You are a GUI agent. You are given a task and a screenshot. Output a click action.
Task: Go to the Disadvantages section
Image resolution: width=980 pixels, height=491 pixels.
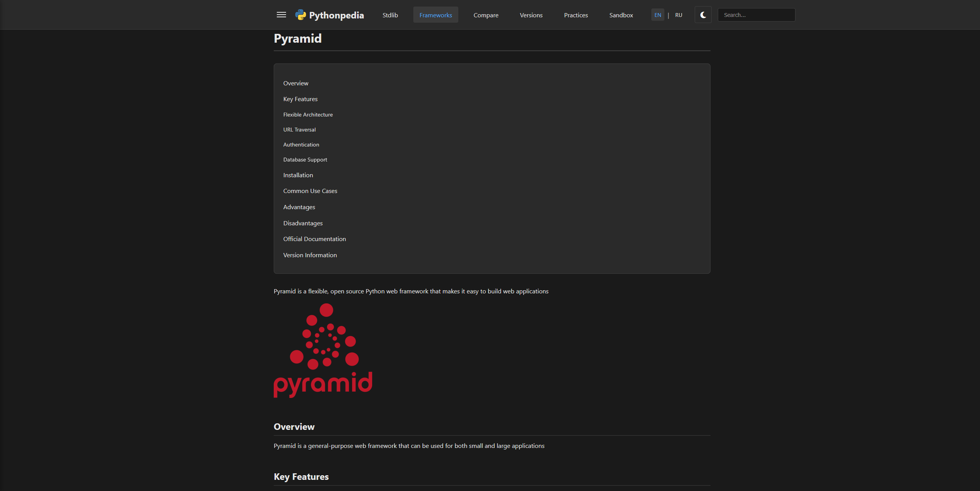pos(303,223)
